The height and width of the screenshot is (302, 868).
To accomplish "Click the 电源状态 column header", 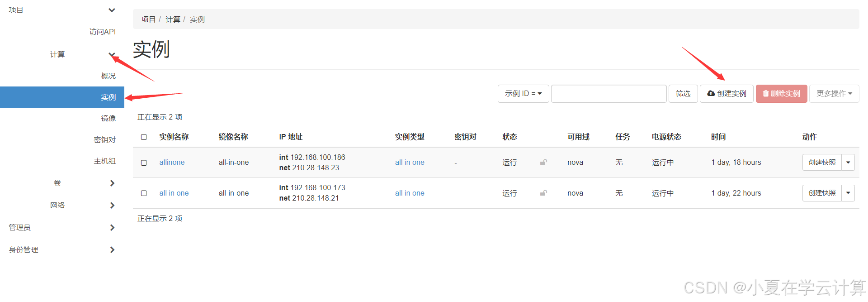I will [x=666, y=137].
